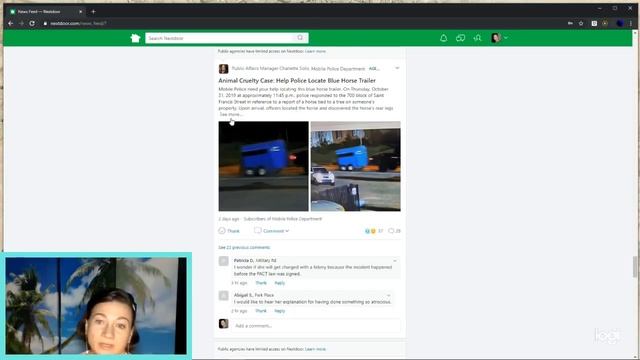
Task: Open the nighttime blue trailer photo
Action: (264, 166)
